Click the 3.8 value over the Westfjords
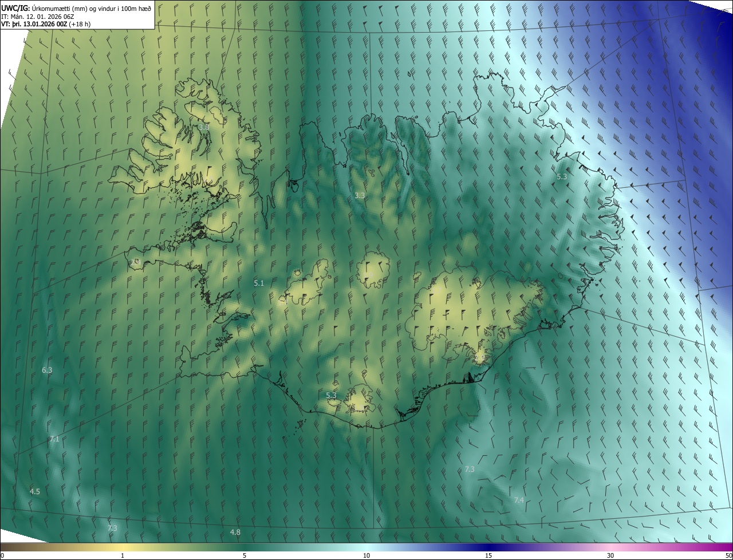The height and width of the screenshot is (560, 733). click(x=203, y=127)
